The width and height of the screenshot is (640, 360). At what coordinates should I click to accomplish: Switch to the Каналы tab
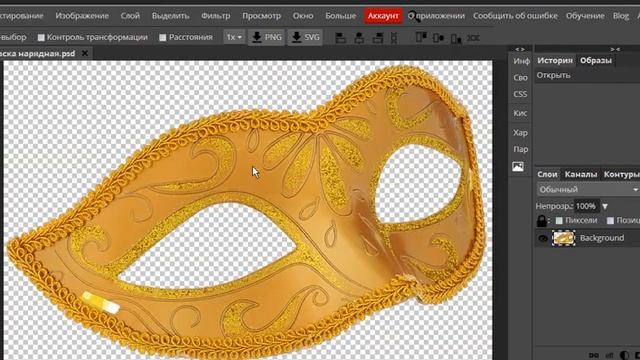tap(581, 174)
